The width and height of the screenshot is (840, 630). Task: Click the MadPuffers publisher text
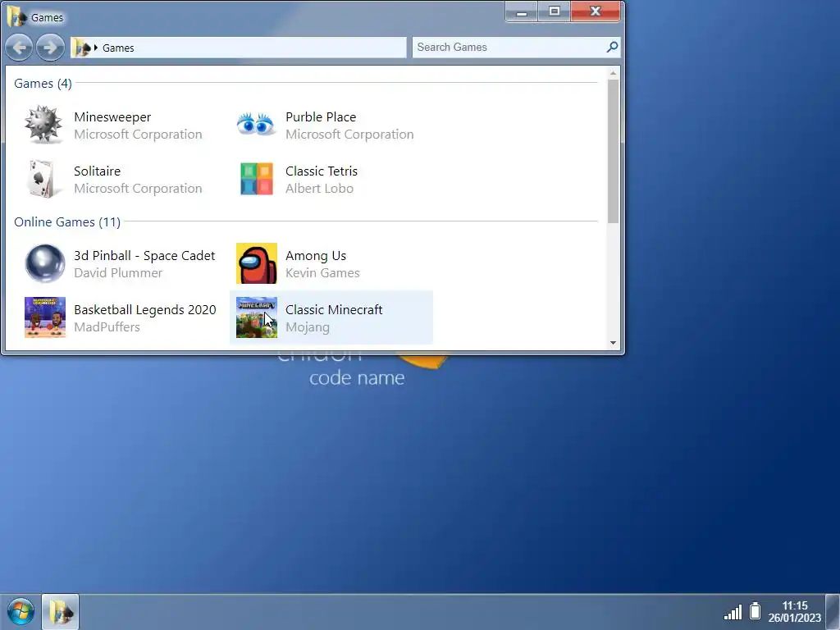point(107,326)
